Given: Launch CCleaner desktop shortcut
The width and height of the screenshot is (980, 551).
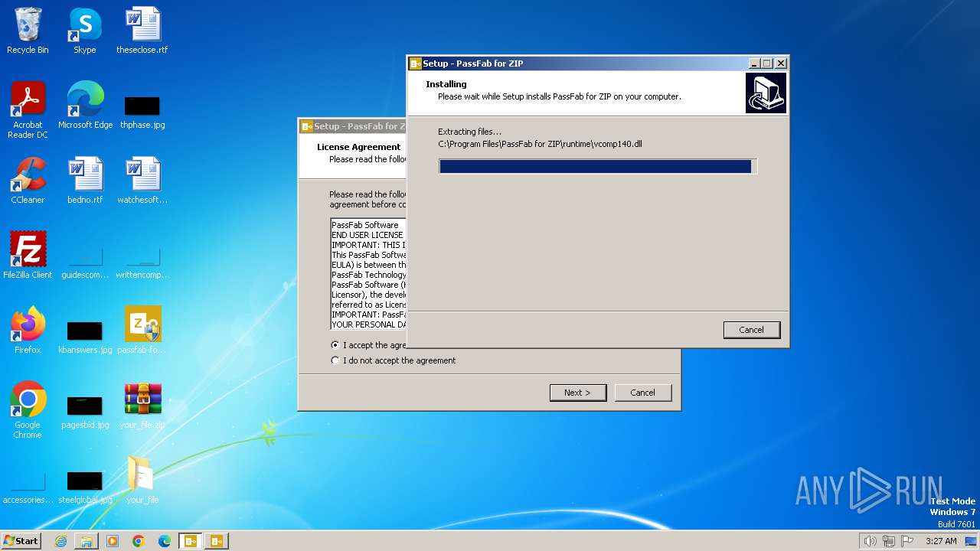Looking at the screenshot, I should 28,181.
